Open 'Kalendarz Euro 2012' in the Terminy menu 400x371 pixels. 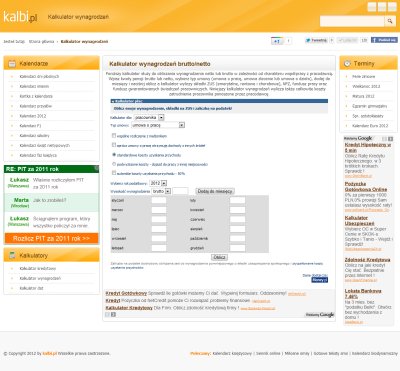tap(370, 126)
